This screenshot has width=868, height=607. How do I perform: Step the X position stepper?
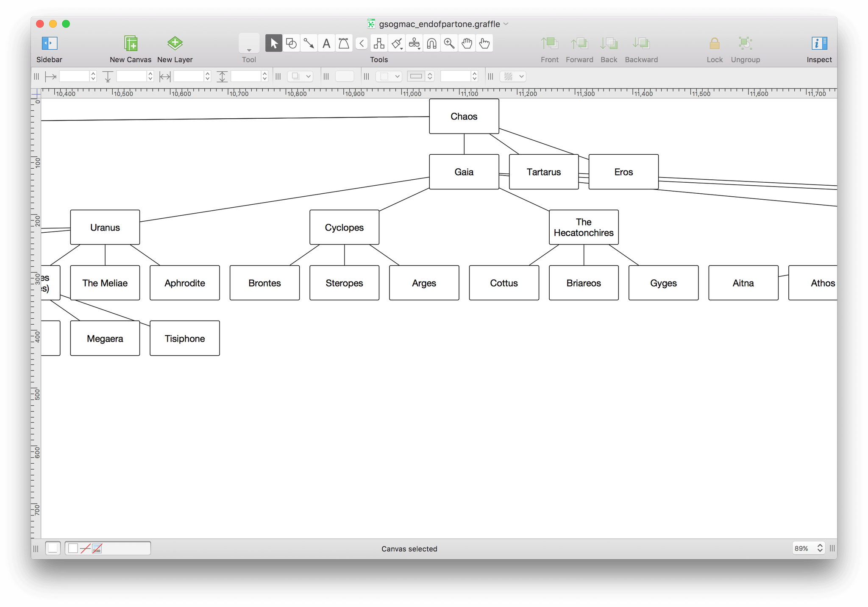pyautogui.click(x=93, y=76)
